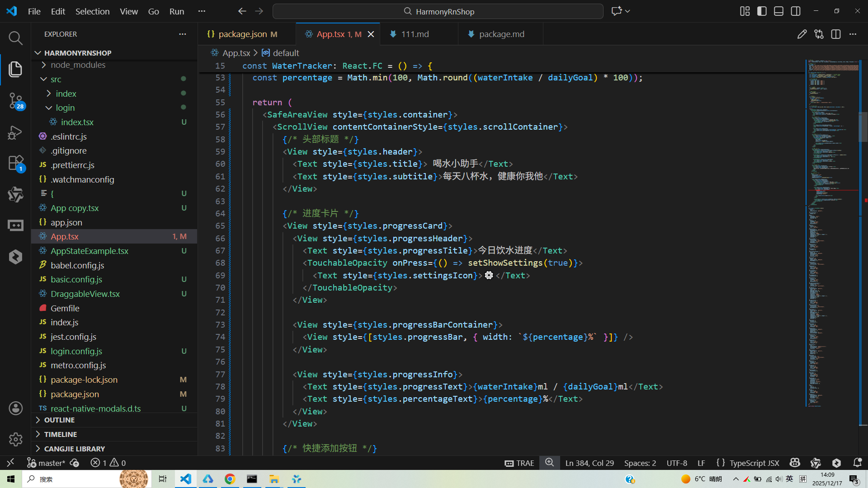Image resolution: width=868 pixels, height=488 pixels.
Task: Toggle Secondary Side Bar visibility
Action: 796,11
